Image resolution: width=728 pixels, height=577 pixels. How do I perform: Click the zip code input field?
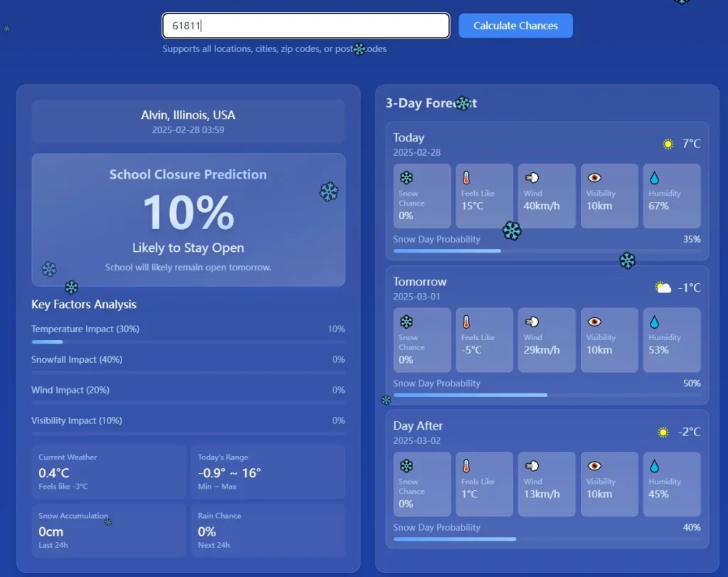[306, 26]
